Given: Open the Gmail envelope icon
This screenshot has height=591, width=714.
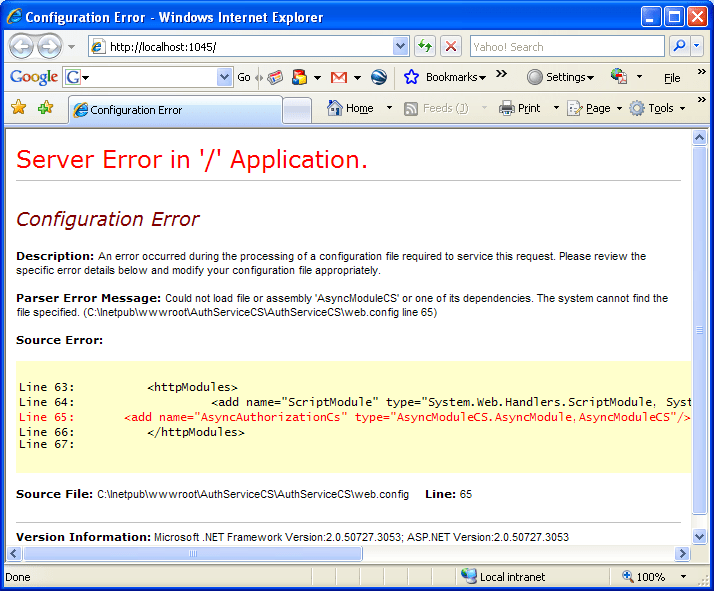Looking at the screenshot, I should coord(339,78).
